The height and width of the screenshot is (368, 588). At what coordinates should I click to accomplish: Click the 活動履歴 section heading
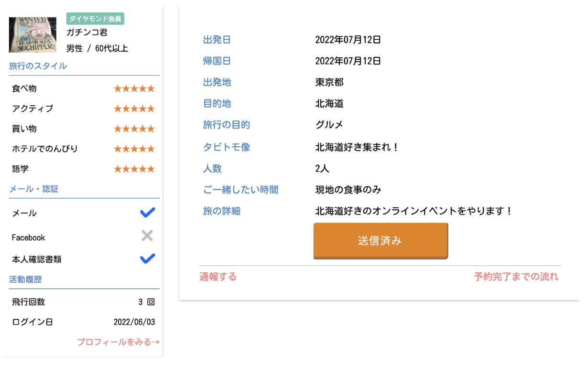pyautogui.click(x=26, y=279)
